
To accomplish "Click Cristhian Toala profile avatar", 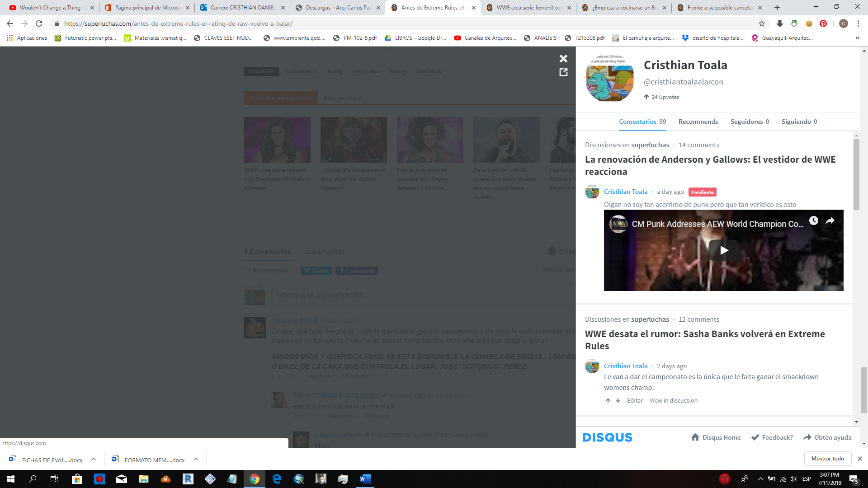I will click(x=610, y=78).
